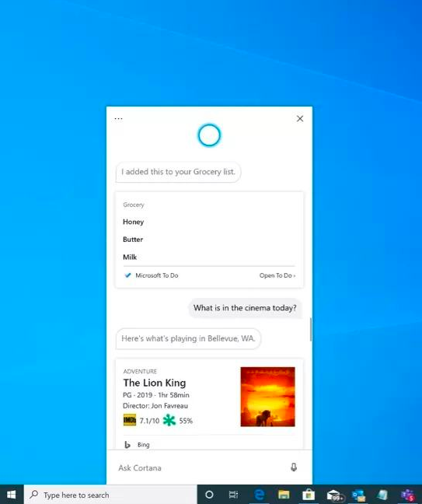The width and height of the screenshot is (422, 504).
Task: Open the Mail app with 99+ badge
Action: [334, 495]
